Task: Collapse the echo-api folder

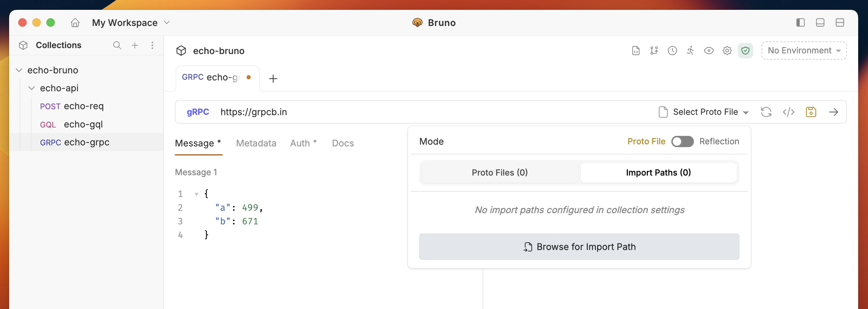Action: coord(32,88)
